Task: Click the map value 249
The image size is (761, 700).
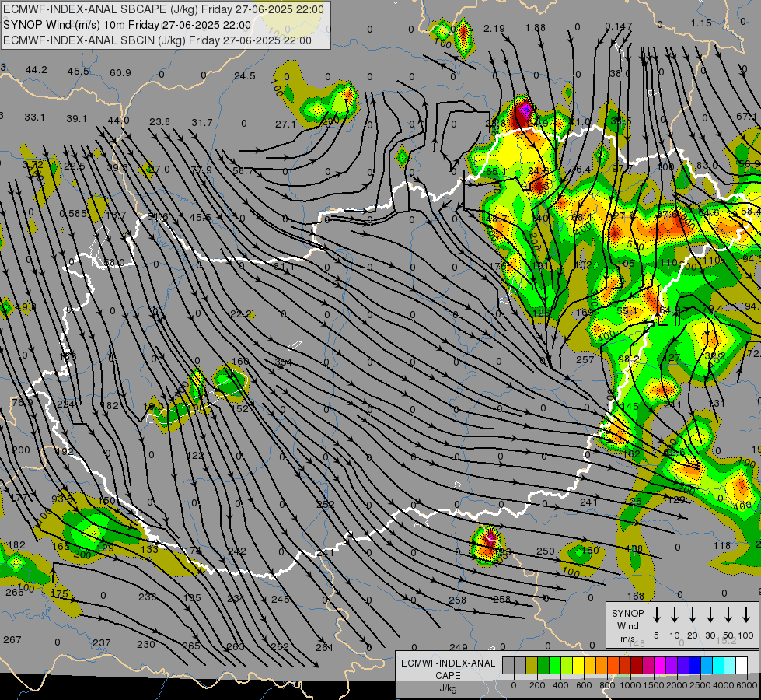Action: [x=459, y=647]
